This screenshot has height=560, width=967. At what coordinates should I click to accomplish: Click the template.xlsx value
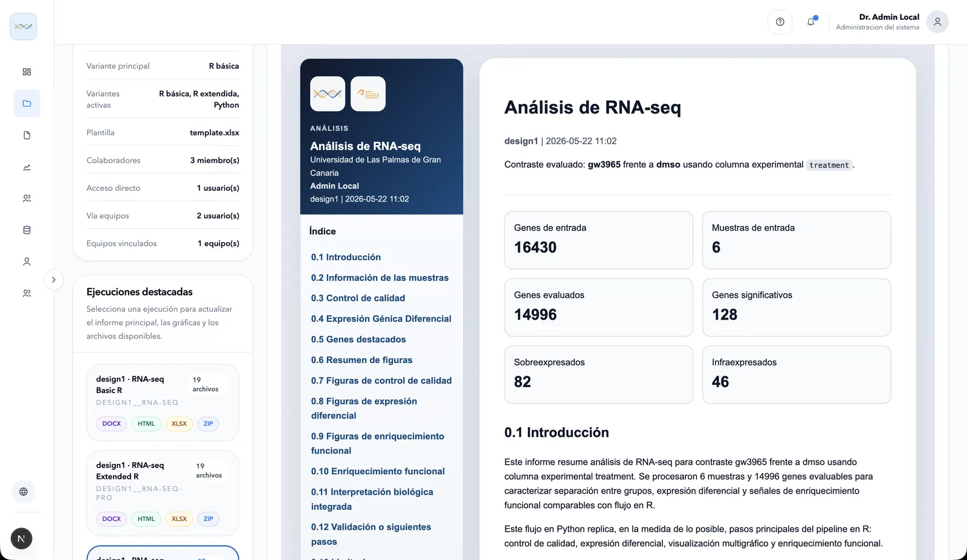click(x=215, y=133)
